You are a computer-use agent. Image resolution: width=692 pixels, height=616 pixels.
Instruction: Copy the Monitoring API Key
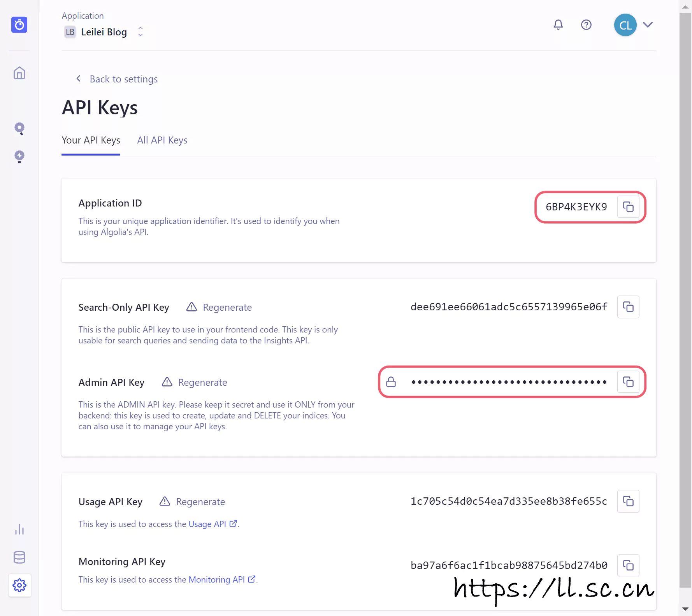click(628, 565)
